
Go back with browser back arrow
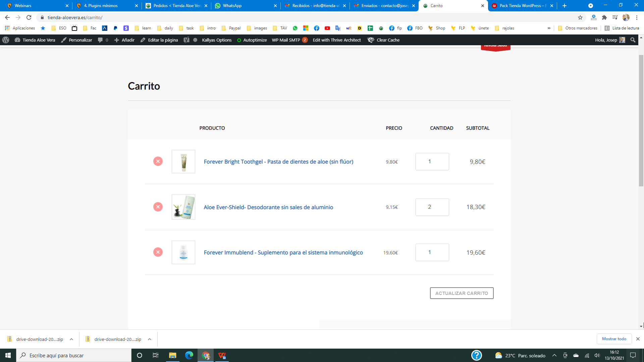pyautogui.click(x=7, y=17)
